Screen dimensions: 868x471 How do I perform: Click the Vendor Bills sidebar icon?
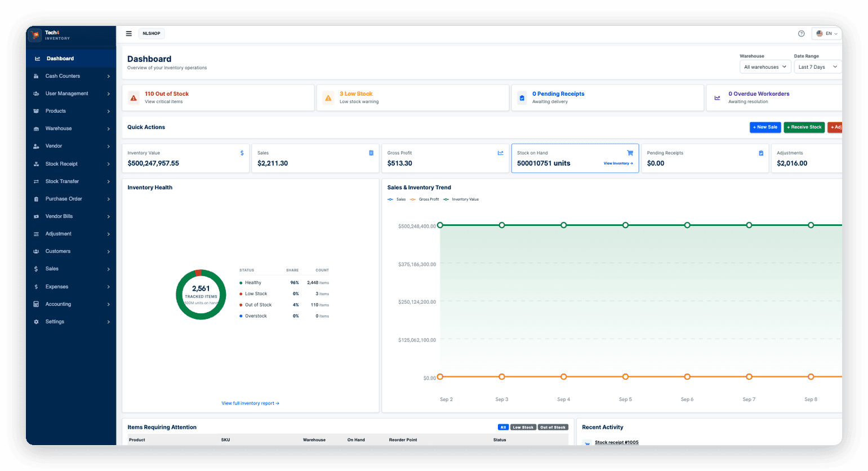[36, 216]
